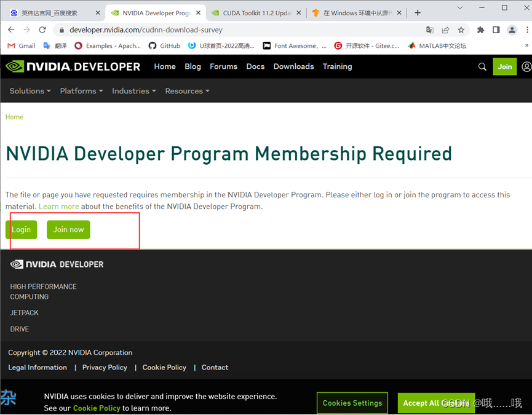
Task: Open the MATLAB中文论坛 bookmark
Action: click(437, 45)
